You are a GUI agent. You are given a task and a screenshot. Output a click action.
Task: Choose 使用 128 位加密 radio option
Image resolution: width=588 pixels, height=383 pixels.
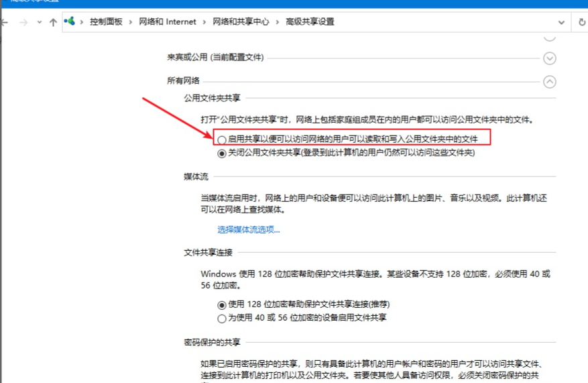click(x=222, y=305)
